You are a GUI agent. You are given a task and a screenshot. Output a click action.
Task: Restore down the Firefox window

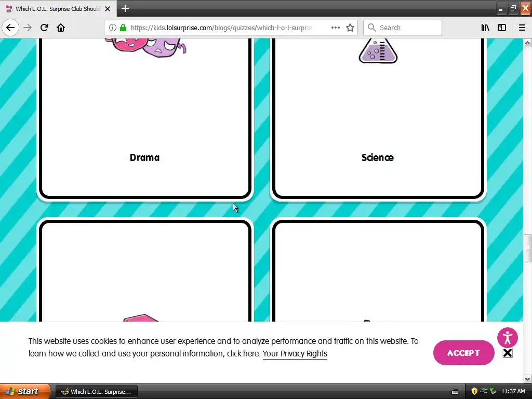coord(513,8)
